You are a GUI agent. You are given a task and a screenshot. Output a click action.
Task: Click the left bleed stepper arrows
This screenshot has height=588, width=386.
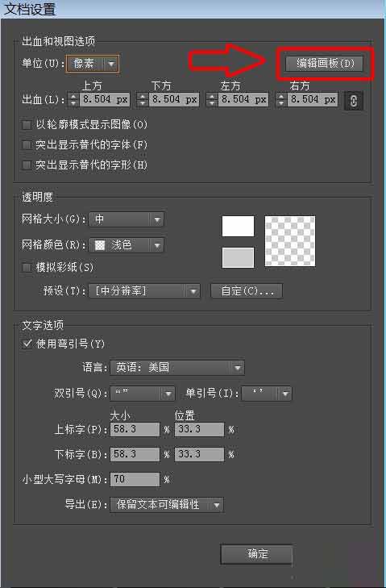pyautogui.click(x=212, y=100)
